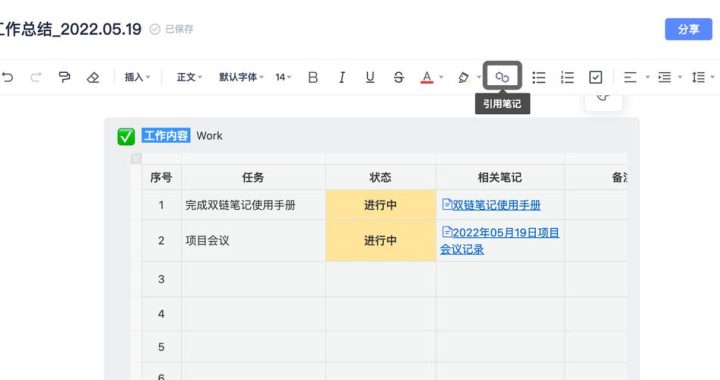Click the 状态 column header cell
The width and height of the screenshot is (720, 380).
click(x=380, y=177)
